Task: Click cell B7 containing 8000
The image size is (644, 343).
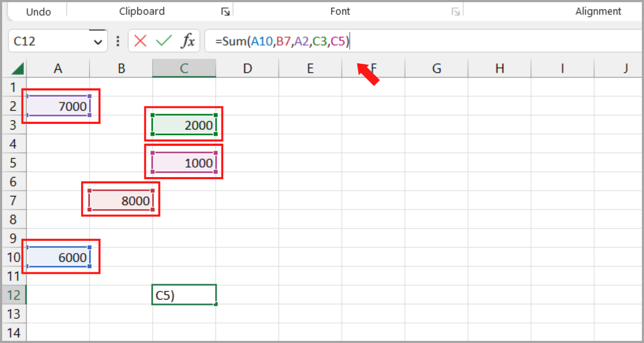Action: tap(121, 200)
